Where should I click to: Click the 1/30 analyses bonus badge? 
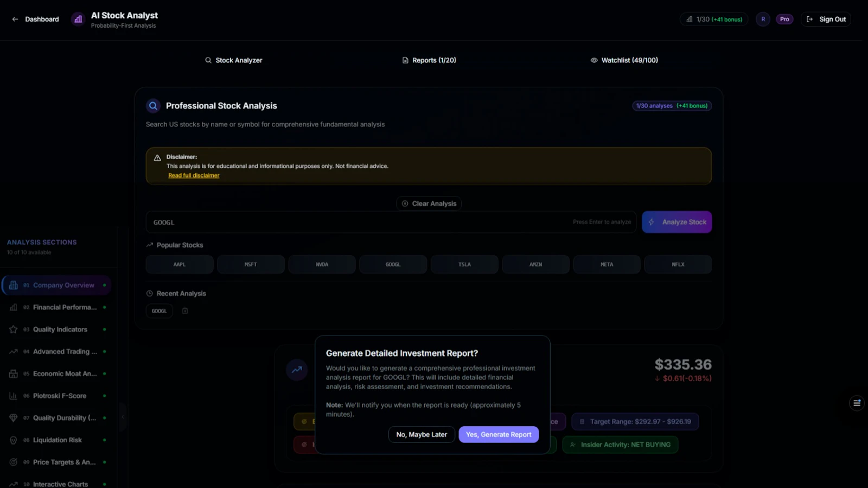[672, 106]
